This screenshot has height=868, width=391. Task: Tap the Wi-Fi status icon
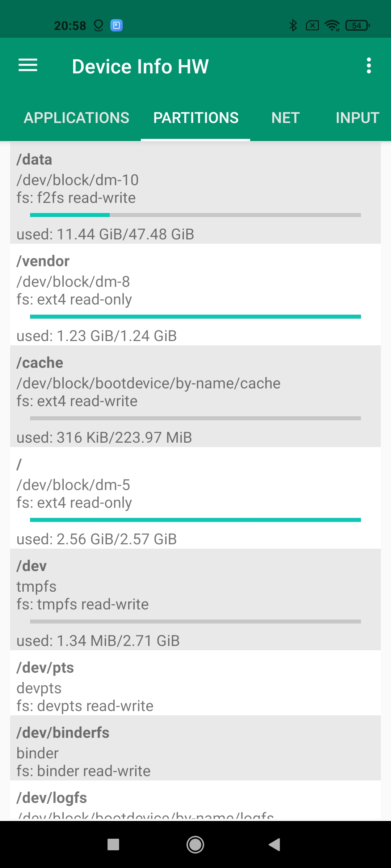(x=332, y=25)
